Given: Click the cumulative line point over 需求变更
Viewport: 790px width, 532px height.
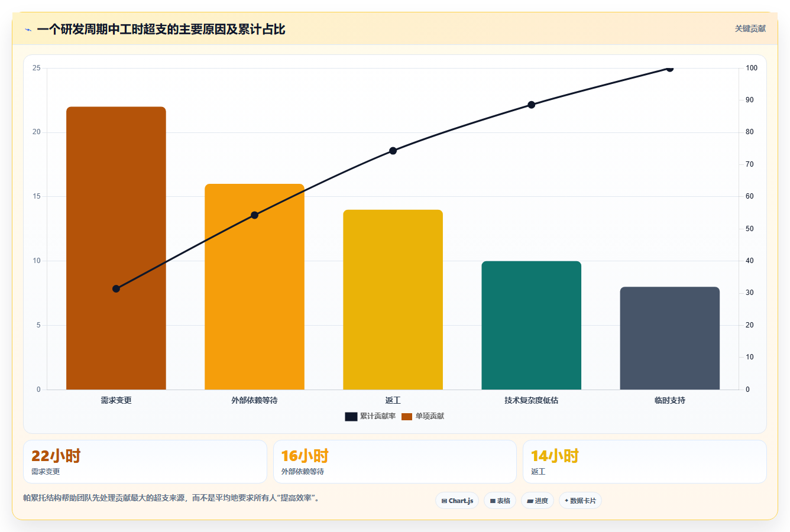Looking at the screenshot, I should (x=116, y=289).
